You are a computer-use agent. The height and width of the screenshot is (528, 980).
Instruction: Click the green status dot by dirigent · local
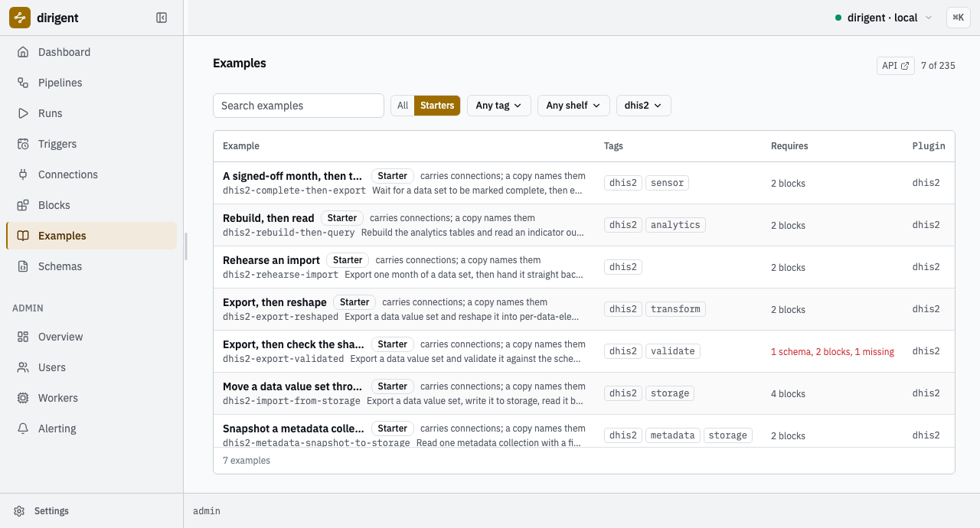(x=838, y=18)
